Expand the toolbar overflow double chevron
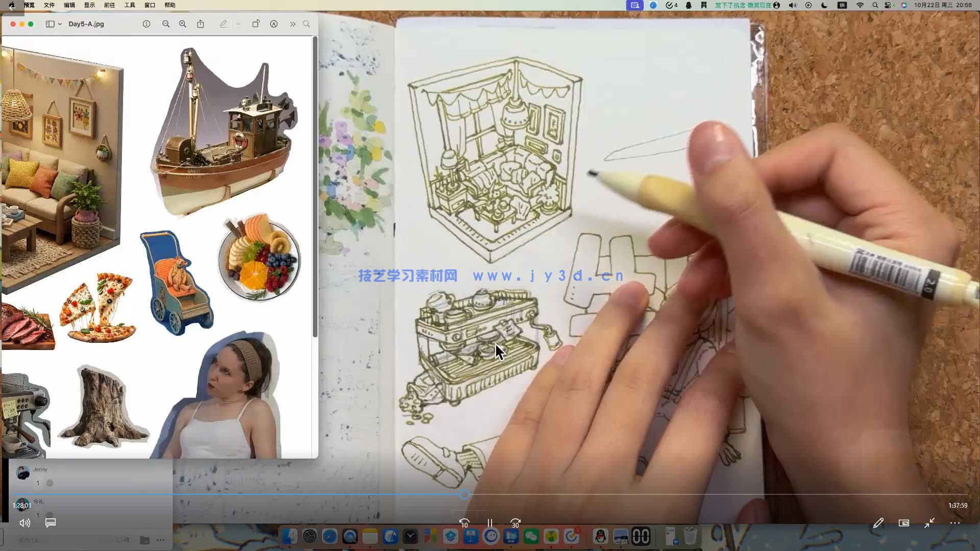980x551 pixels. pos(292,24)
